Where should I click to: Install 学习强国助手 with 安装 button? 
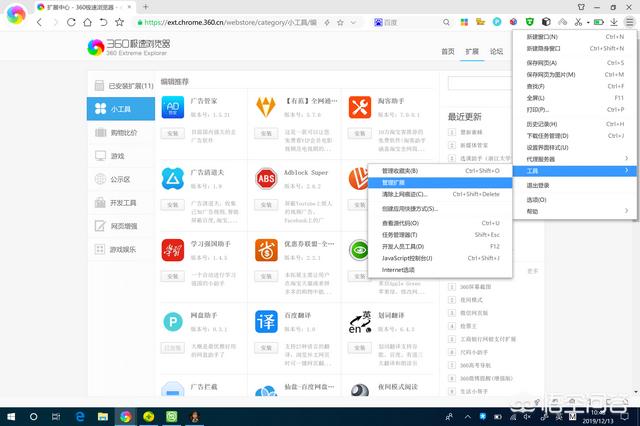(173, 276)
